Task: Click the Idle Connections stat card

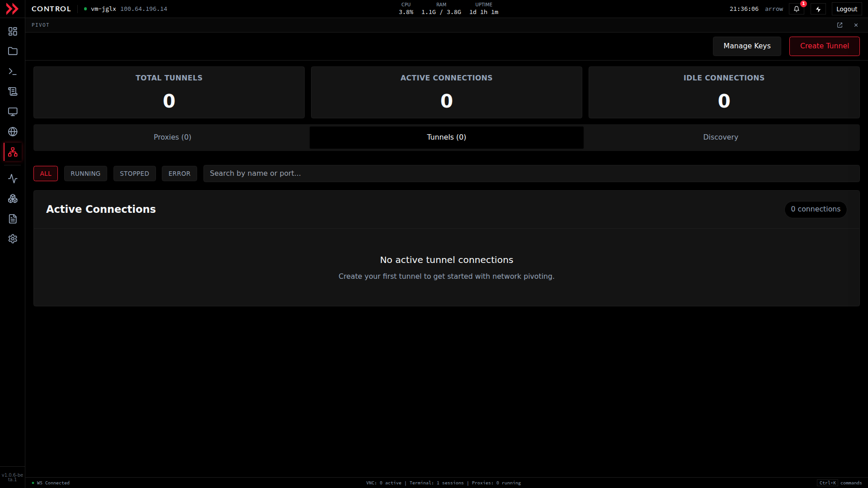Action: [x=724, y=93]
